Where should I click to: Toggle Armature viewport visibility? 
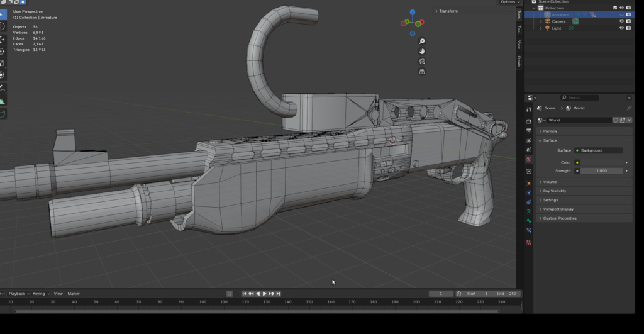tap(621, 15)
